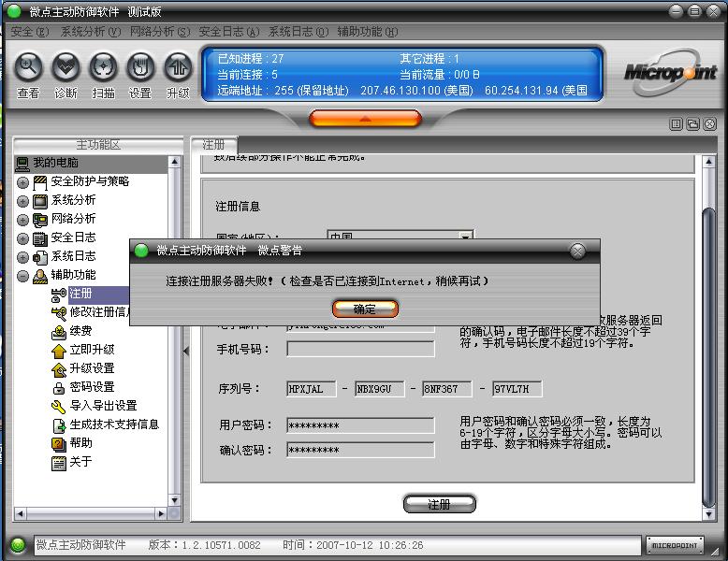The height and width of the screenshot is (561, 728).
Task: Open 设置 settings toolbar icon
Action: tap(140, 67)
